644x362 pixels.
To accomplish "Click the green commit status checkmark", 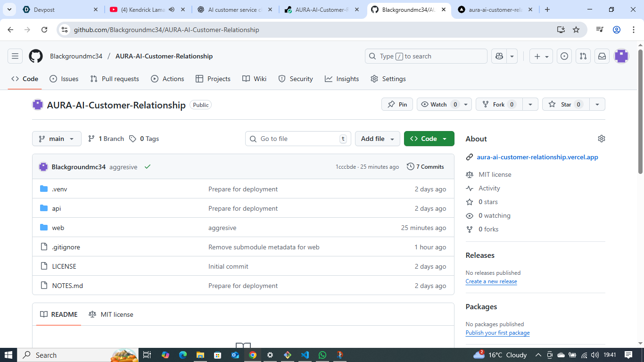I will [148, 166].
